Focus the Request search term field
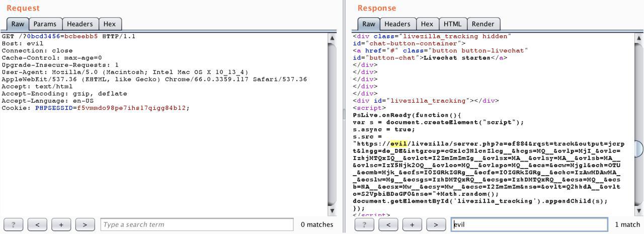 [x=197, y=224]
